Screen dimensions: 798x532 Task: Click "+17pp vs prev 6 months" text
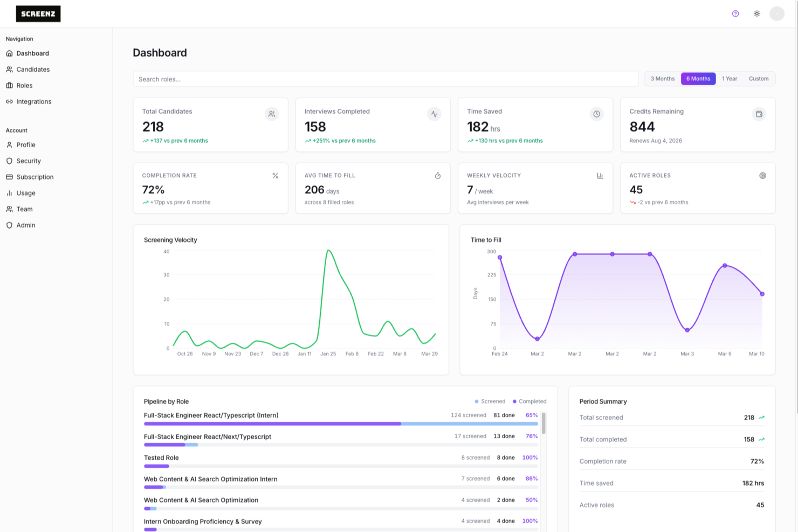pos(180,203)
